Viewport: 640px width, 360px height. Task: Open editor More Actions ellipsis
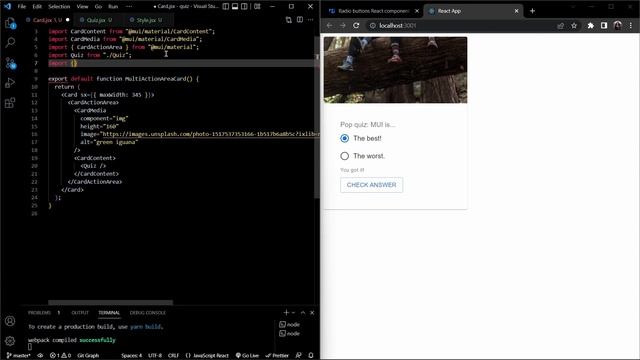pyautogui.click(x=311, y=20)
